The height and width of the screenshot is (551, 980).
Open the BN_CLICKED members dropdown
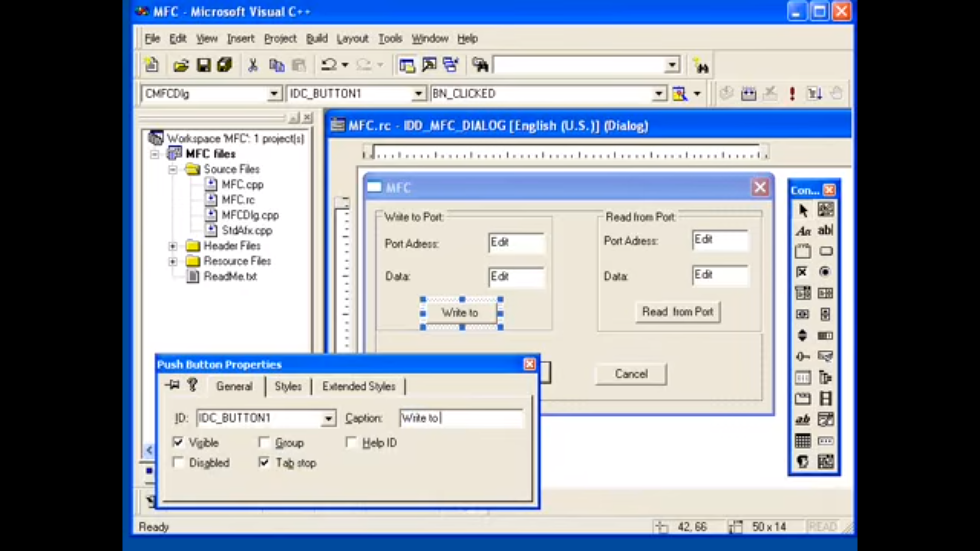659,94
